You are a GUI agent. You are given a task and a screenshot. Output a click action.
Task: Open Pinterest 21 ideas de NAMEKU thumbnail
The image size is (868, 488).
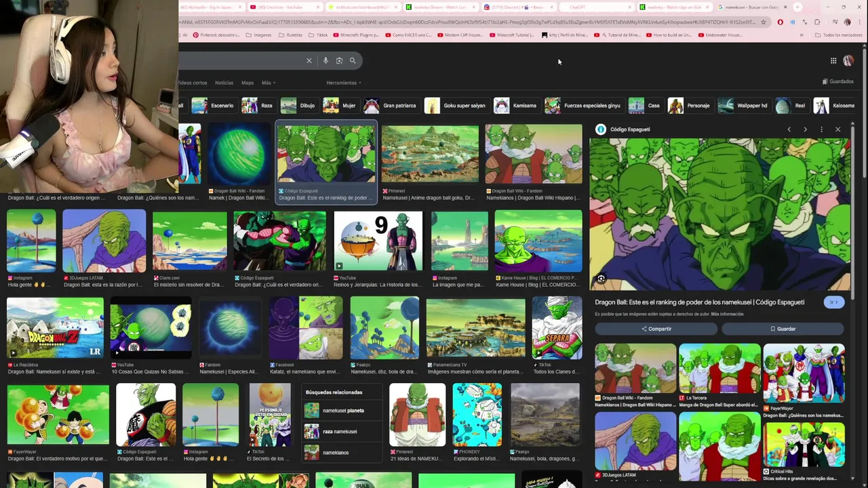[x=417, y=415]
